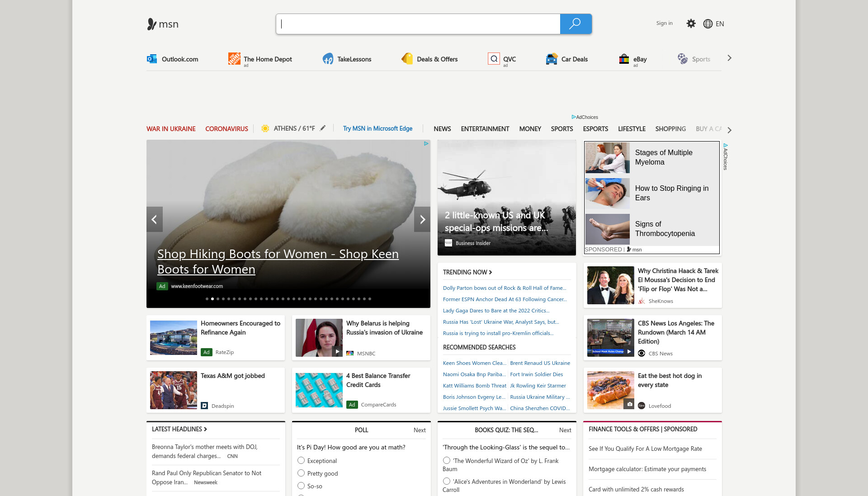Open Shop Hiking Boots headline
Image resolution: width=868 pixels, height=496 pixels.
(x=278, y=261)
